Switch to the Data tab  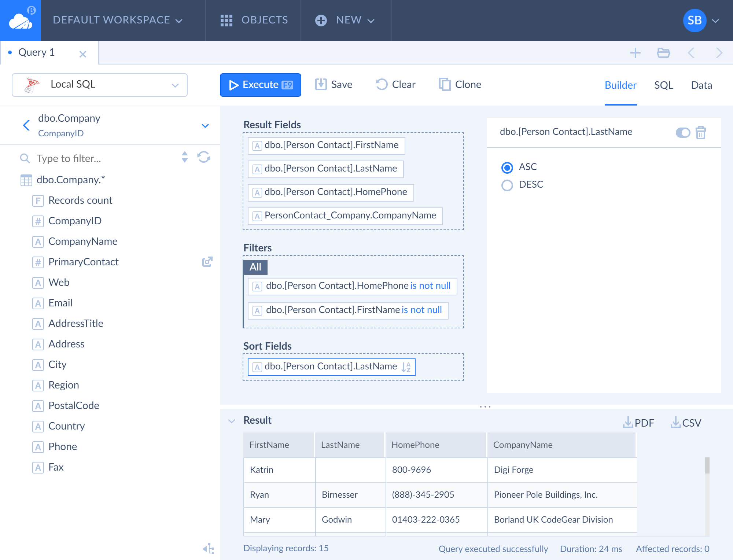(x=701, y=85)
